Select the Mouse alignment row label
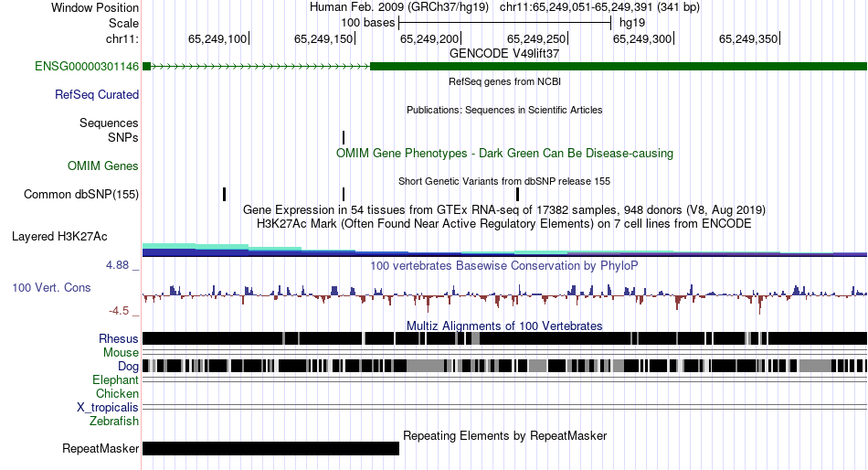The height and width of the screenshot is (470, 868). (x=121, y=353)
